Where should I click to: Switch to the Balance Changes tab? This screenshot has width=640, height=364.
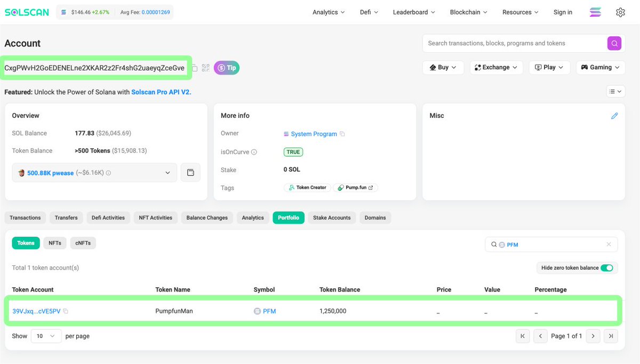(207, 217)
